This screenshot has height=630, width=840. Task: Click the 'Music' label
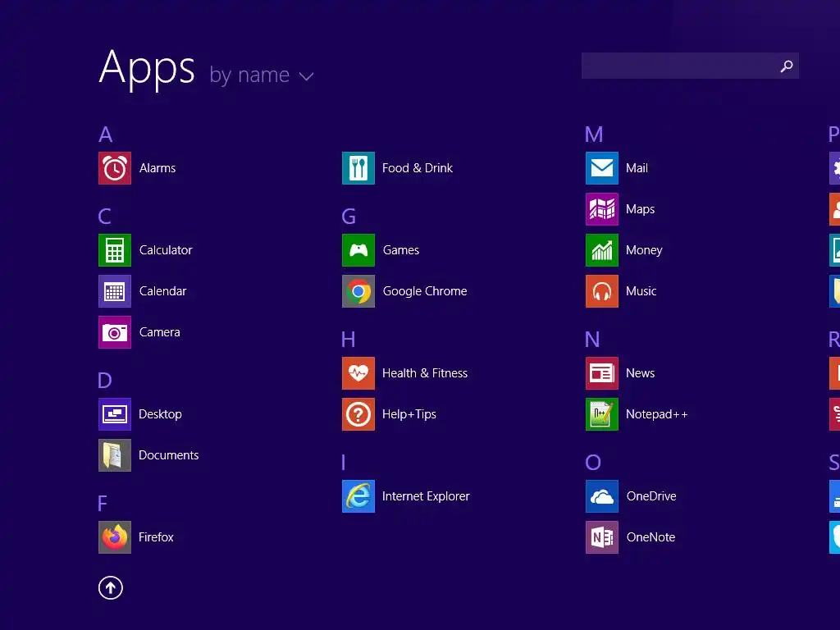point(641,291)
